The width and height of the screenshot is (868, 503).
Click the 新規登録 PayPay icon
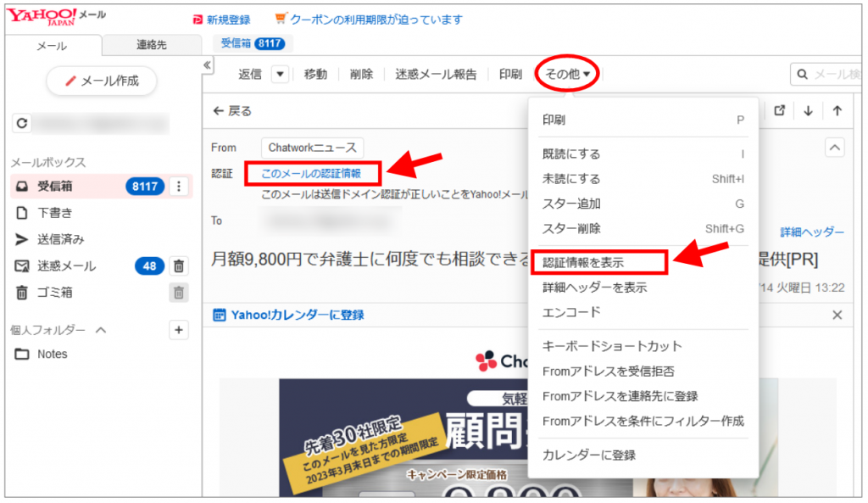(198, 20)
